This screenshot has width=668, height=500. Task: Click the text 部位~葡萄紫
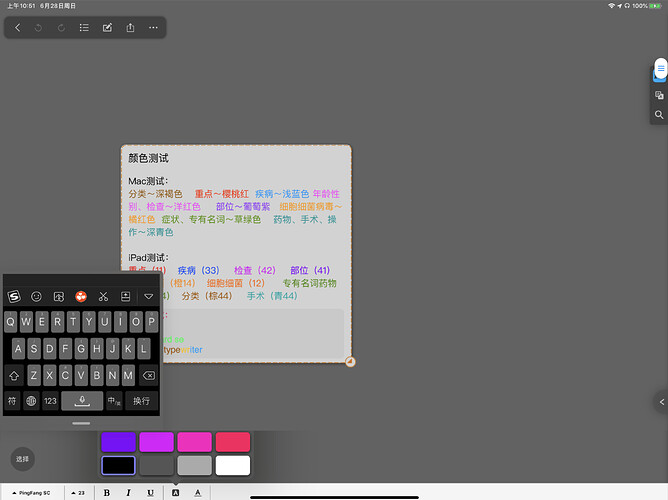pyautogui.click(x=243, y=207)
